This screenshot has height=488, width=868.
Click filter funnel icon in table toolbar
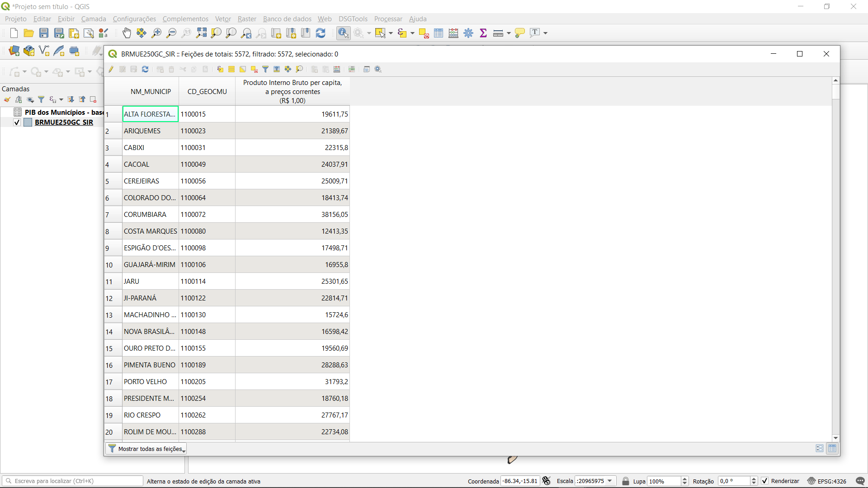(x=265, y=69)
